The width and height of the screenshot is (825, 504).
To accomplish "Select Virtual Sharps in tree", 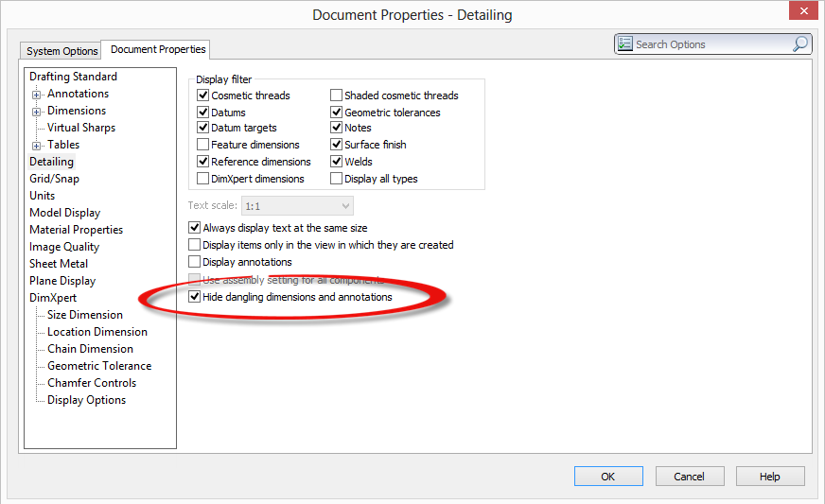I will click(x=81, y=128).
